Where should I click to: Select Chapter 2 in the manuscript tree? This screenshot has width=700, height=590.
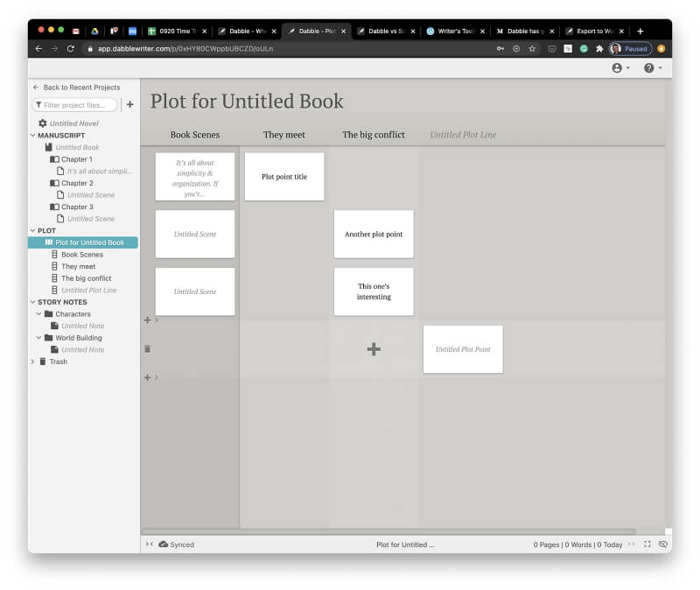pos(72,183)
